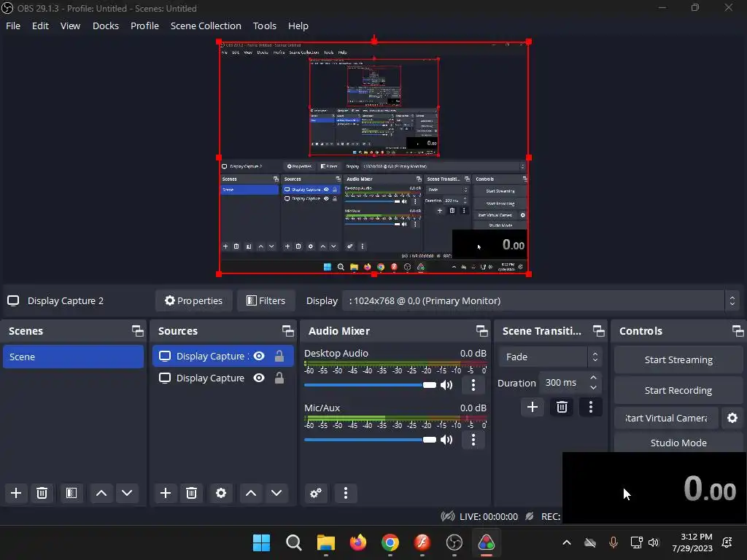This screenshot has height=560, width=747.
Task: Open transition properties three-dot menu
Action: [591, 407]
